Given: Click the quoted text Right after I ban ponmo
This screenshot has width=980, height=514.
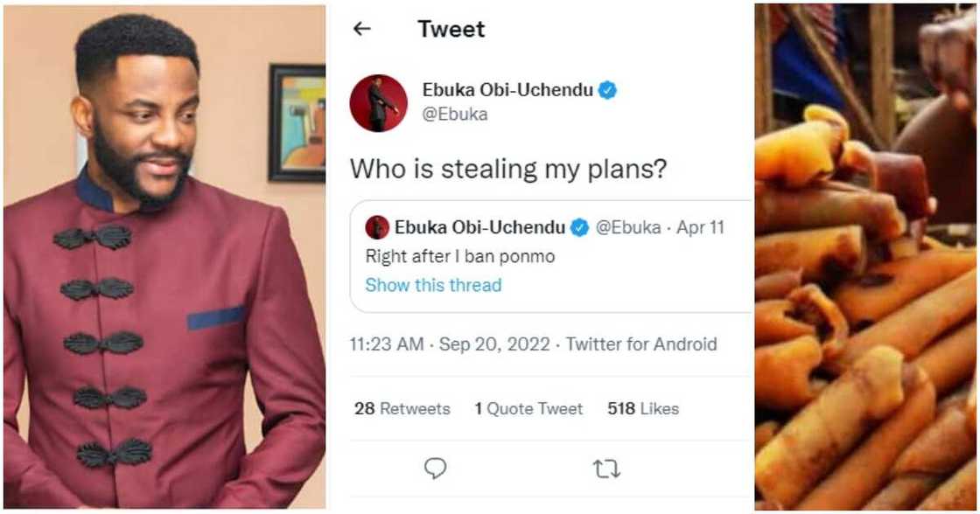Looking at the screenshot, I should tap(459, 257).
